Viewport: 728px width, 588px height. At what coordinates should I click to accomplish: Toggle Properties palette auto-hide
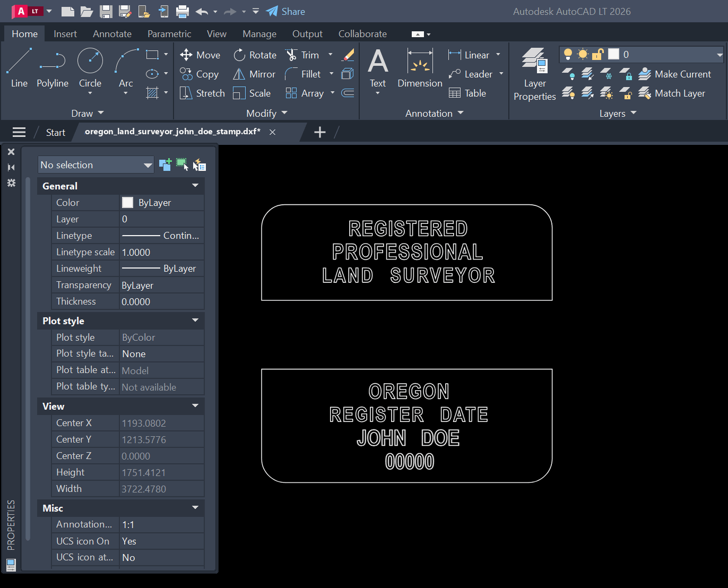(11, 167)
